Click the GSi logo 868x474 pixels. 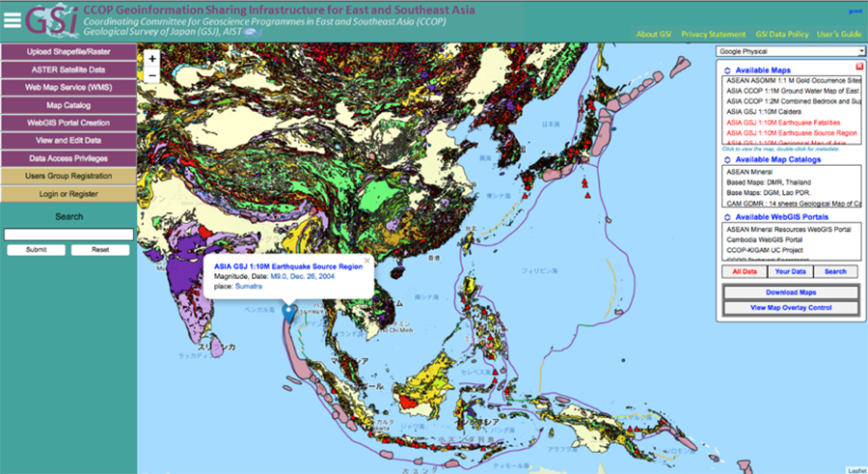pos(51,21)
